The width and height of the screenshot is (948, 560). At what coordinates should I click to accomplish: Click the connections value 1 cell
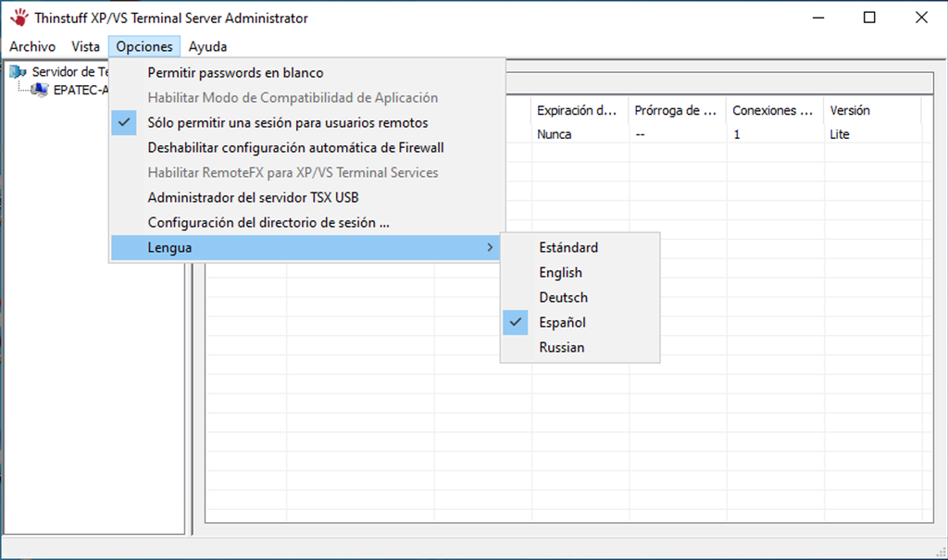(x=736, y=134)
